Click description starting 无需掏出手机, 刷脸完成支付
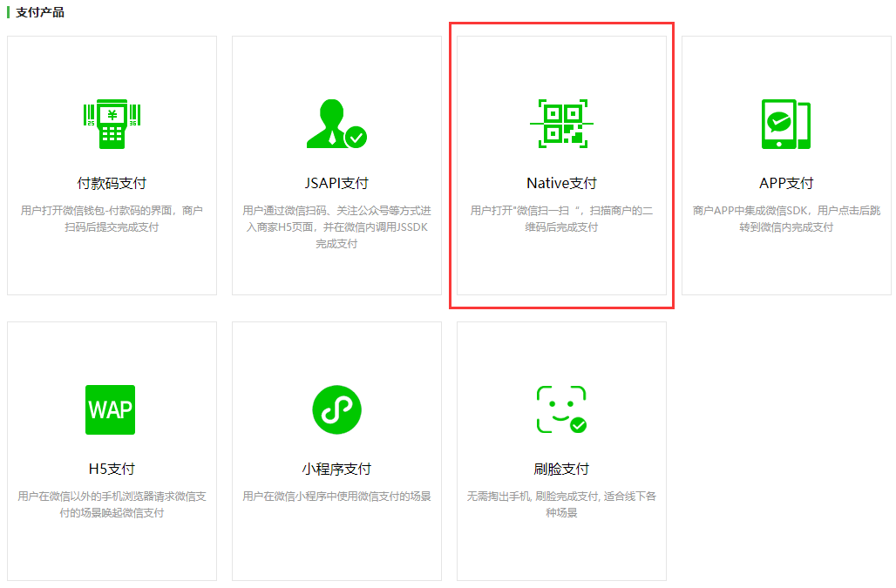 [561, 504]
